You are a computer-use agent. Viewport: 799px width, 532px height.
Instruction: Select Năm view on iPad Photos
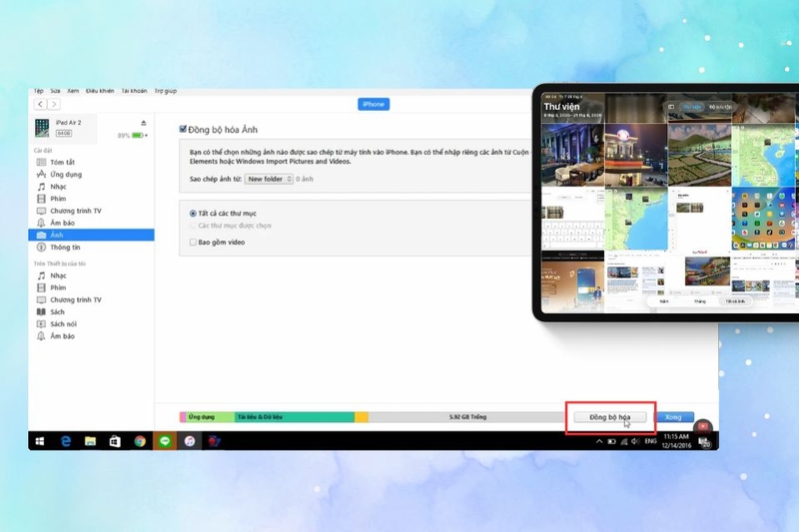(664, 301)
